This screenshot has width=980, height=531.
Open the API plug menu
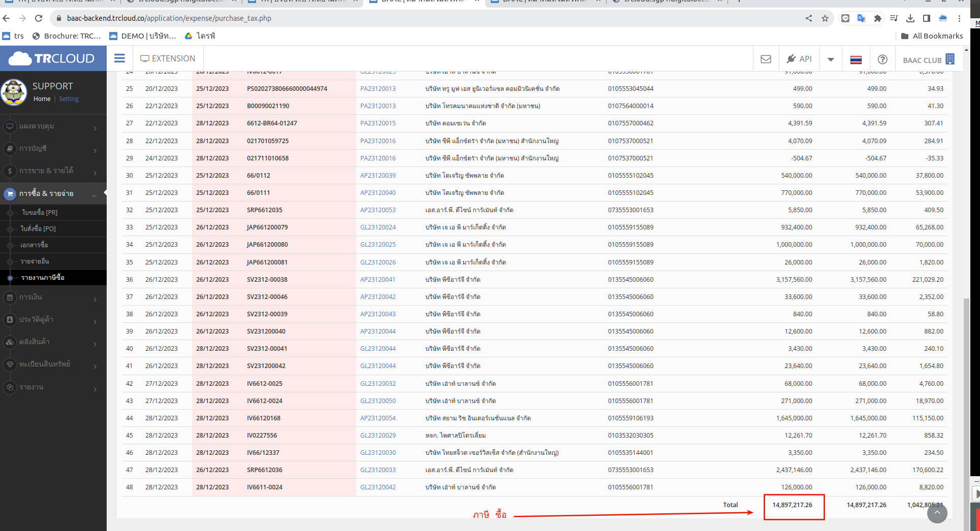(x=799, y=59)
